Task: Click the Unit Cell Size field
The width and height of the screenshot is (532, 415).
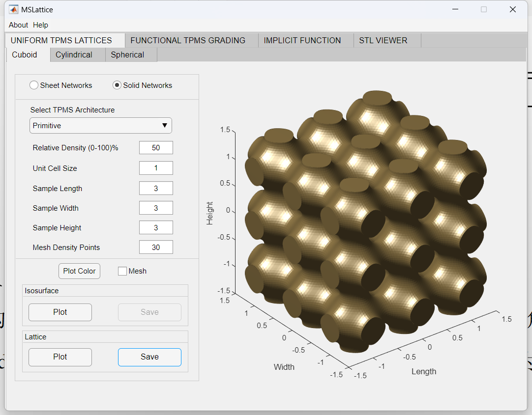Action: 156,168
